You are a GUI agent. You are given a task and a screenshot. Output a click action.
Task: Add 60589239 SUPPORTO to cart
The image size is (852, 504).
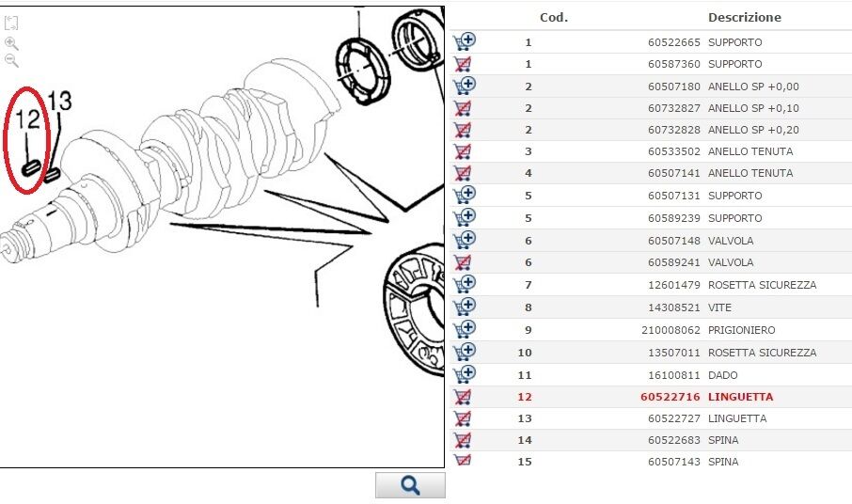pyautogui.click(x=464, y=218)
